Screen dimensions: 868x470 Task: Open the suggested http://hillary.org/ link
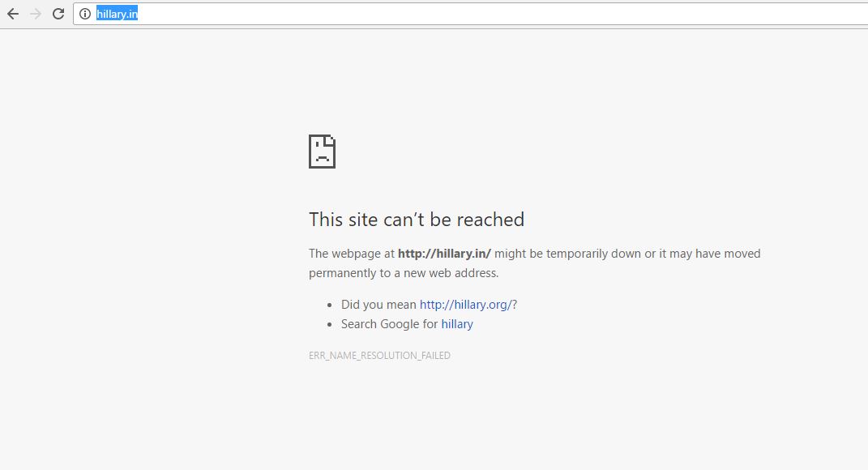click(465, 305)
